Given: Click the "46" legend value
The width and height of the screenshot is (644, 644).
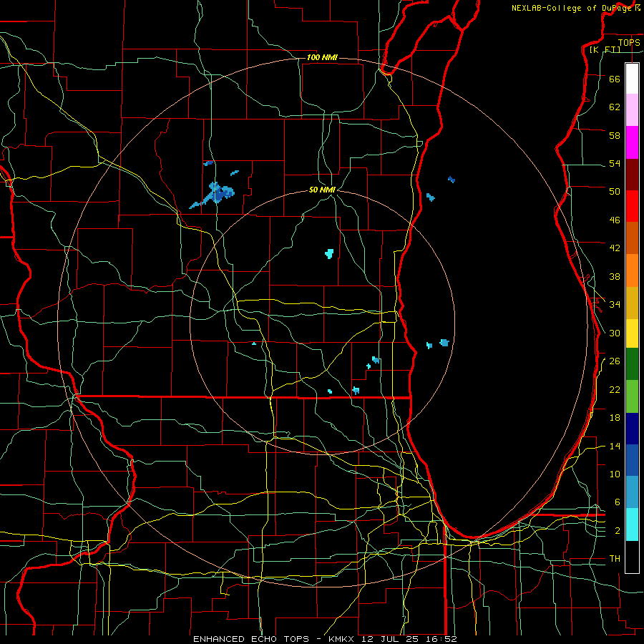Looking at the screenshot, I should click(x=615, y=220).
